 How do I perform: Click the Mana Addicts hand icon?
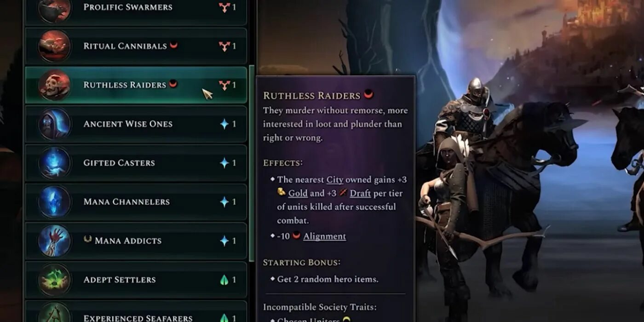pyautogui.click(x=54, y=241)
